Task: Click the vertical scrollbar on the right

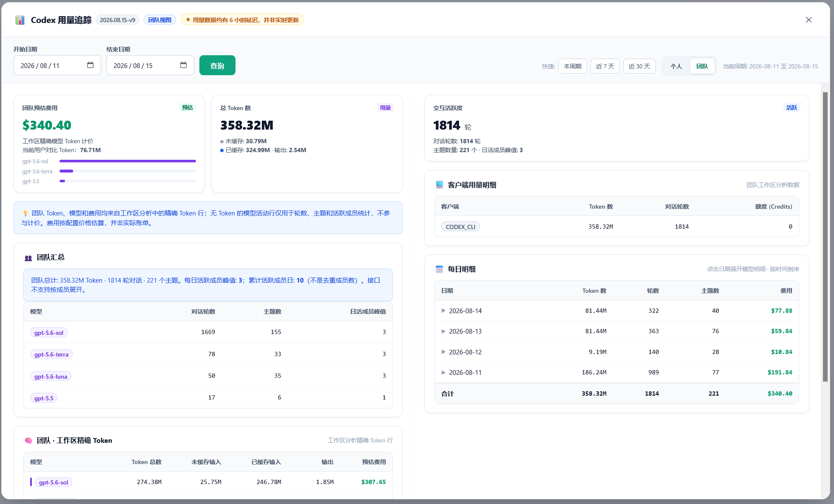Action: pyautogui.click(x=825, y=237)
